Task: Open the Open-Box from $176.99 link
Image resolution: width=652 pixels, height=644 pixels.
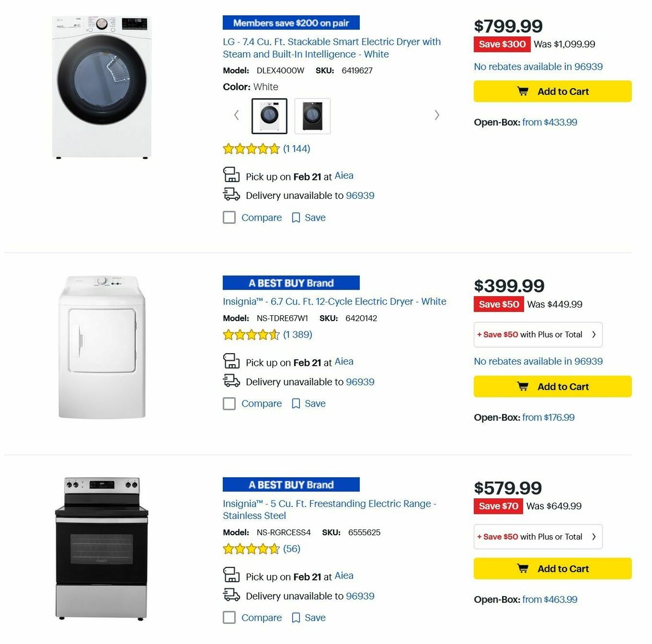Action: coord(548,417)
